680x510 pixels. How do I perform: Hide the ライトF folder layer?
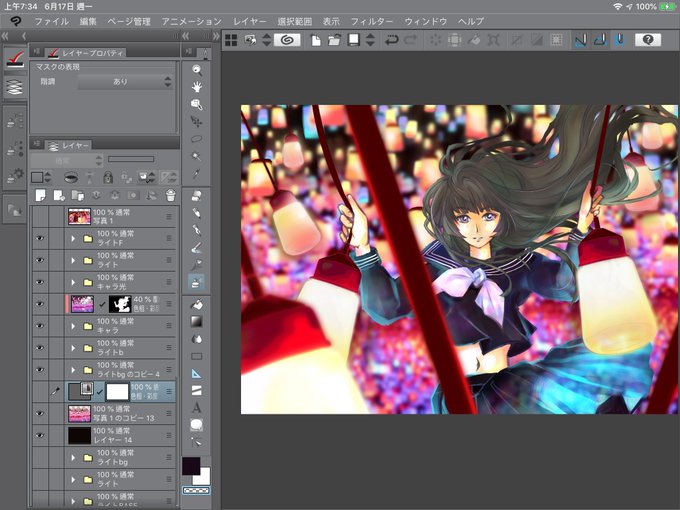click(40, 238)
